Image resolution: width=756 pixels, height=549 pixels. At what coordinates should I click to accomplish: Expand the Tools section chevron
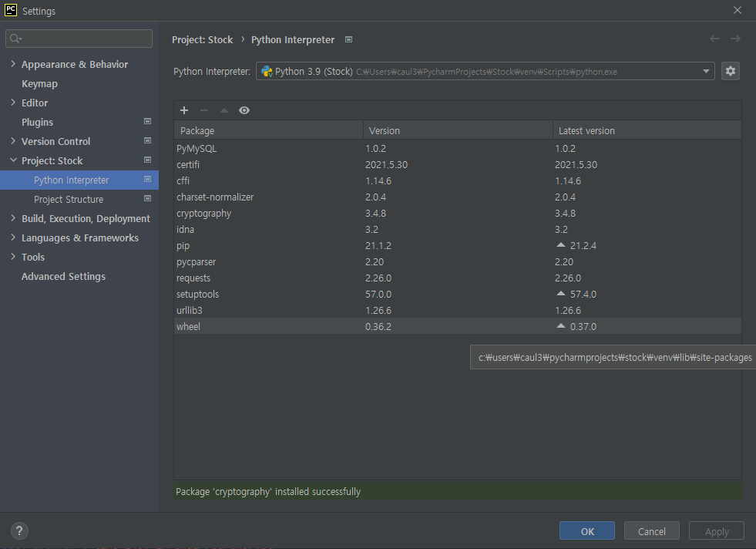point(13,257)
